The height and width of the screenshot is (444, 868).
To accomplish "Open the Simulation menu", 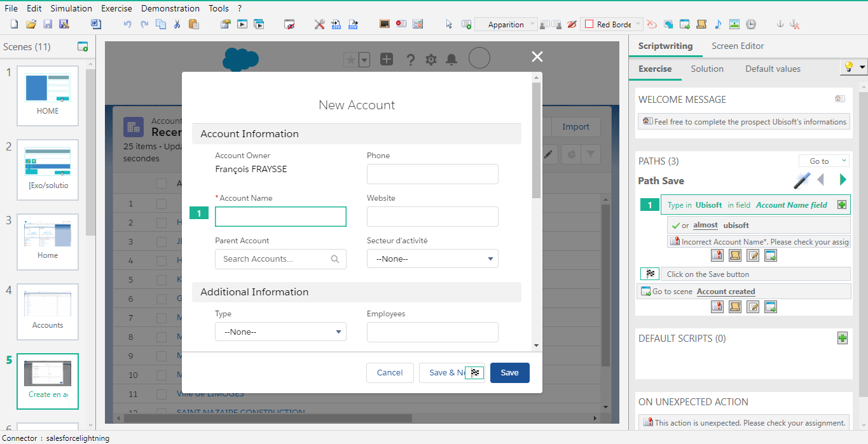I will (x=71, y=8).
